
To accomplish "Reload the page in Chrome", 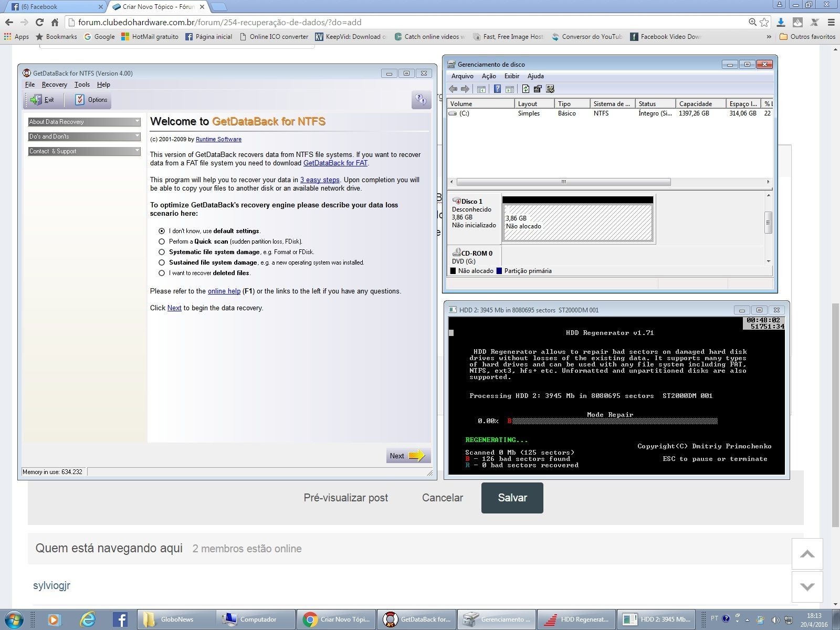I will click(x=39, y=22).
